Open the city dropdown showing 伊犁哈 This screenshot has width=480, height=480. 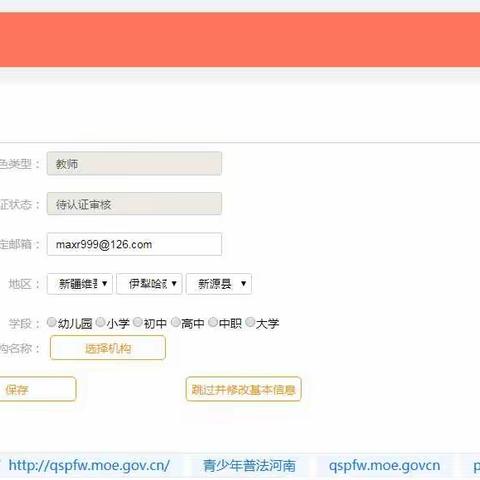(x=149, y=284)
